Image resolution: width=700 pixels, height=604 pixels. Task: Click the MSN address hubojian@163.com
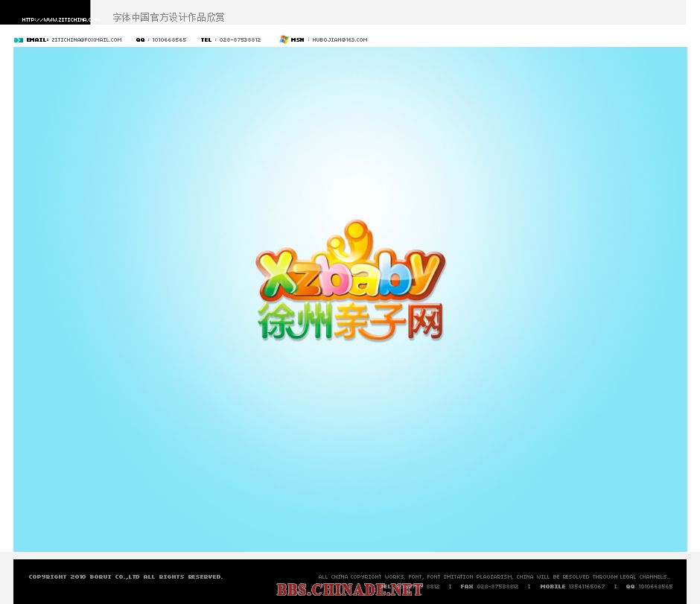tap(340, 40)
